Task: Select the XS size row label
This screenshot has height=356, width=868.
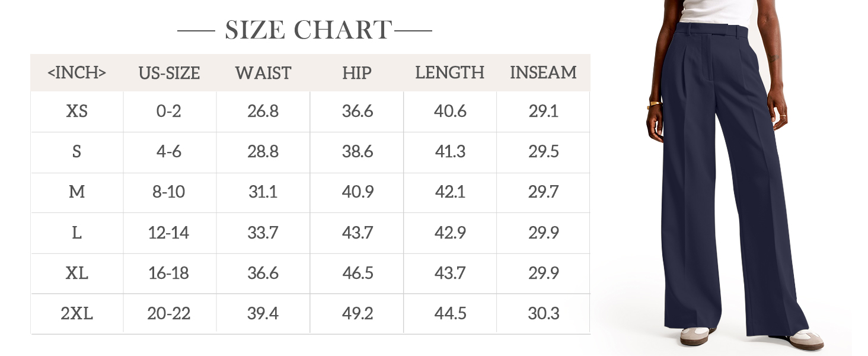Action: coord(77,112)
